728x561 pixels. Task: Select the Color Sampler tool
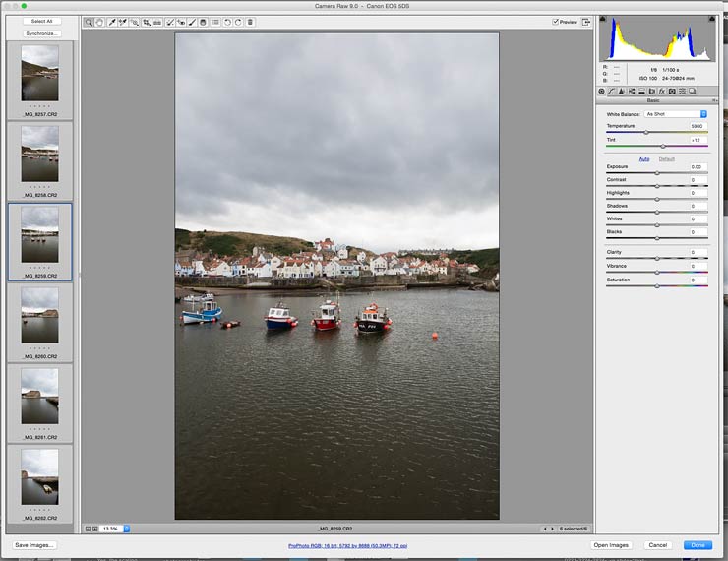point(123,22)
